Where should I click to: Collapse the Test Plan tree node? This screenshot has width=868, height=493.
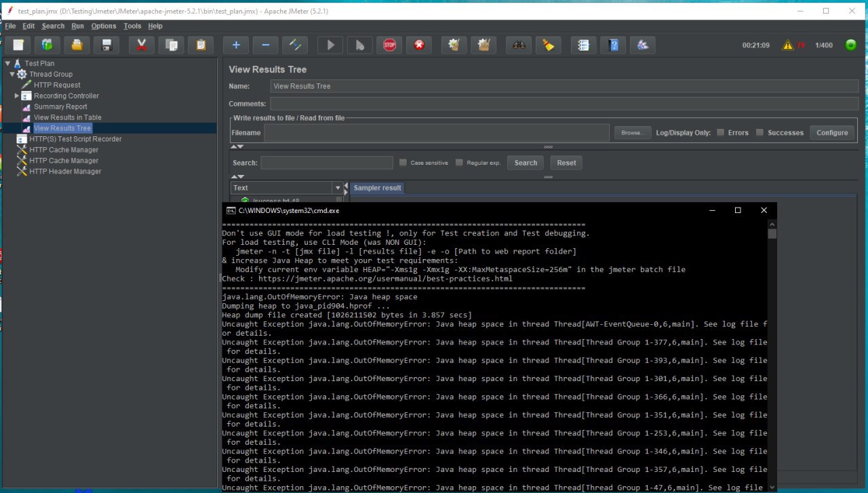coord(7,64)
